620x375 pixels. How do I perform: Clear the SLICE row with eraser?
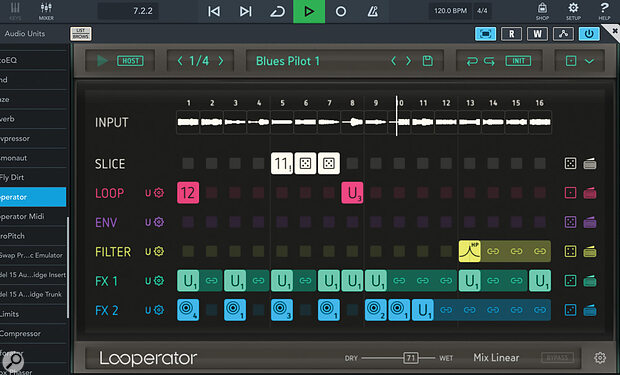(590, 163)
